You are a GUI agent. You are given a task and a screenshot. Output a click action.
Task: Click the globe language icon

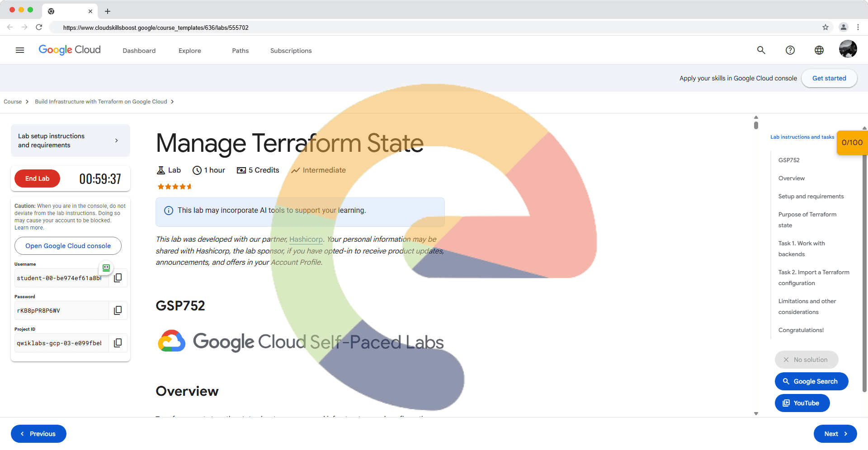(819, 50)
